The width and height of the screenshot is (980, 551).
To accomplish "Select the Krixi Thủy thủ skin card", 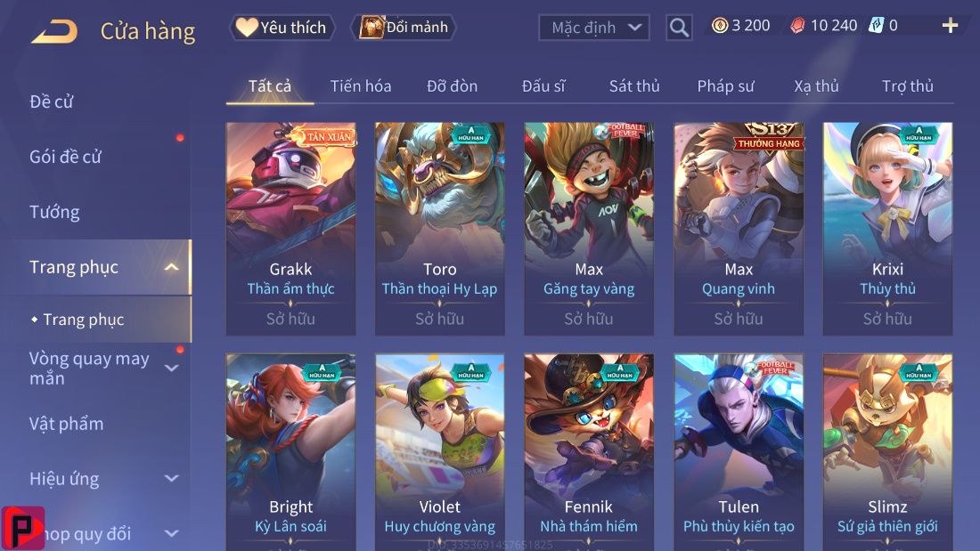I will click(x=887, y=229).
